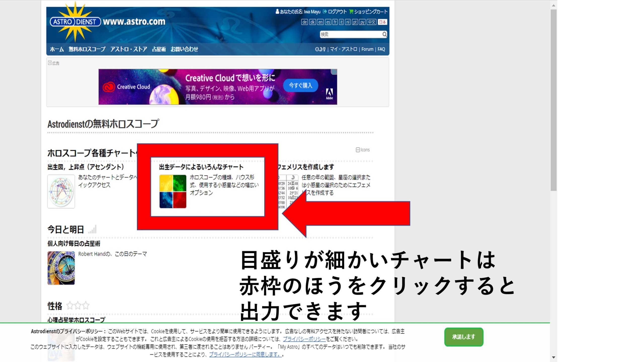
Task: Click 今すぐ購入 button in the ad
Action: click(x=301, y=85)
